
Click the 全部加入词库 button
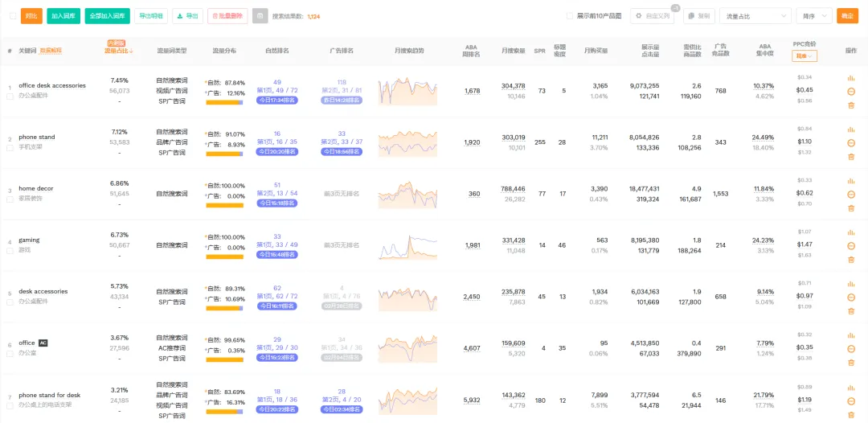point(107,15)
